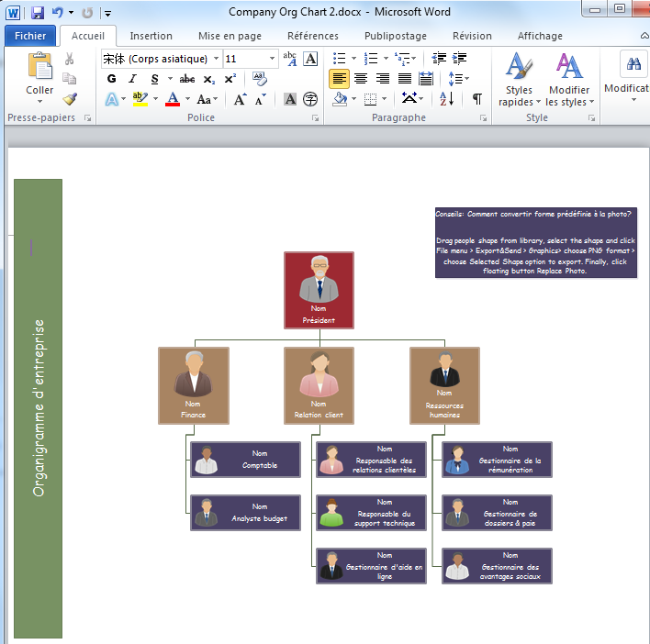Undo the last action

tap(57, 13)
